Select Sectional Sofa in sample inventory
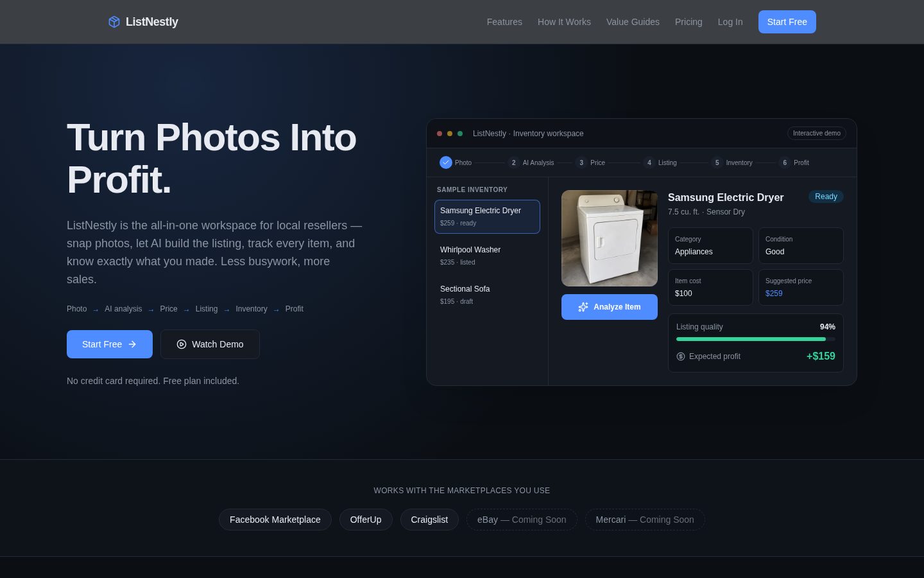 [x=487, y=295]
